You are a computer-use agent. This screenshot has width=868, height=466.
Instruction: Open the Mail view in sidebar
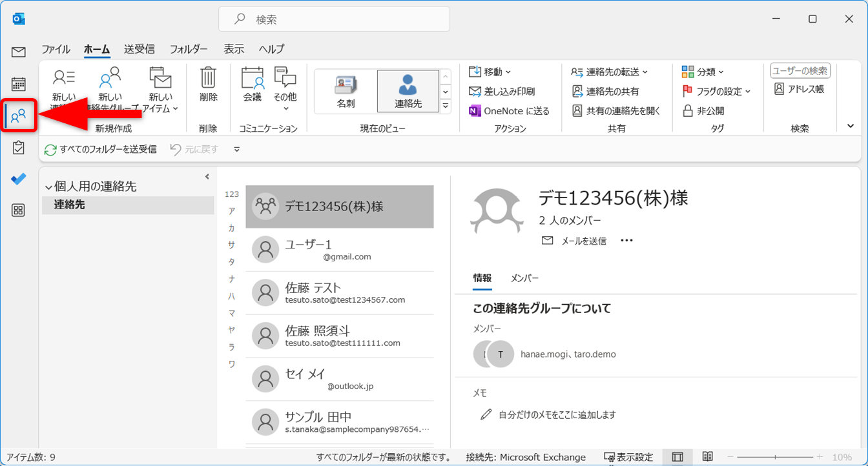pos(18,52)
